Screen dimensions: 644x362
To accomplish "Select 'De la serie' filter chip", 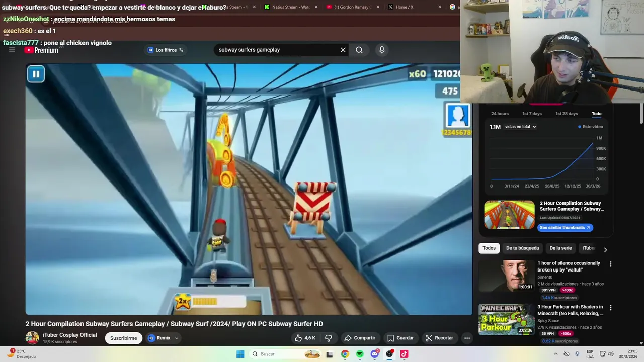I will point(560,248).
